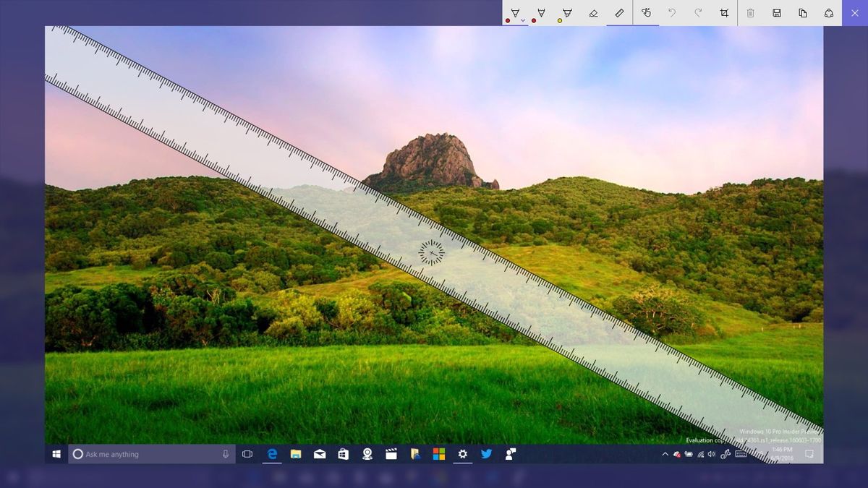This screenshot has height=488, width=868.
Task: Select the eraser tool
Action: tap(593, 12)
